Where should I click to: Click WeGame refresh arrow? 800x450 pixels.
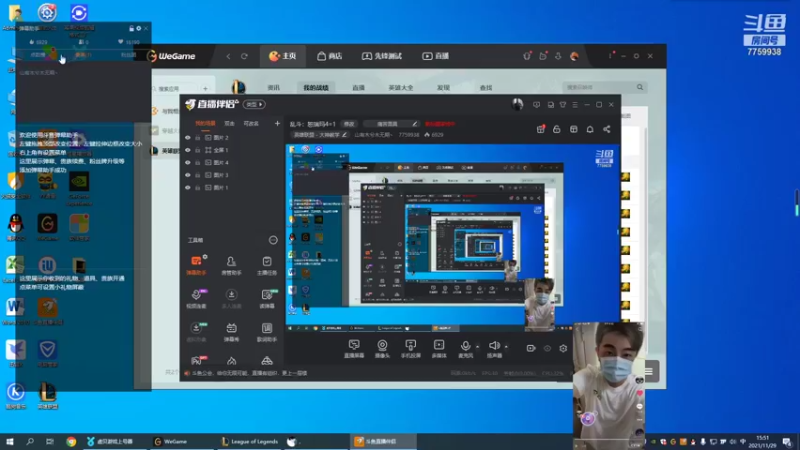pyautogui.click(x=244, y=56)
